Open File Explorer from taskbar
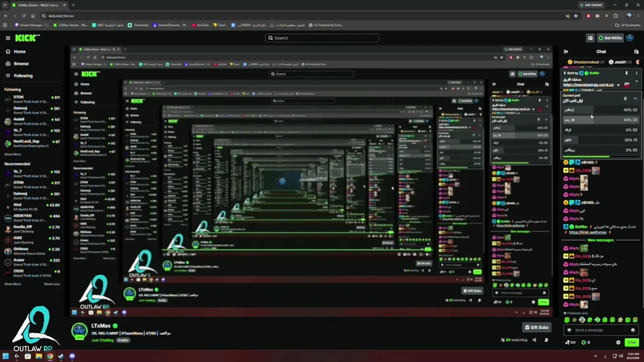The width and height of the screenshot is (644, 362). 39,356
